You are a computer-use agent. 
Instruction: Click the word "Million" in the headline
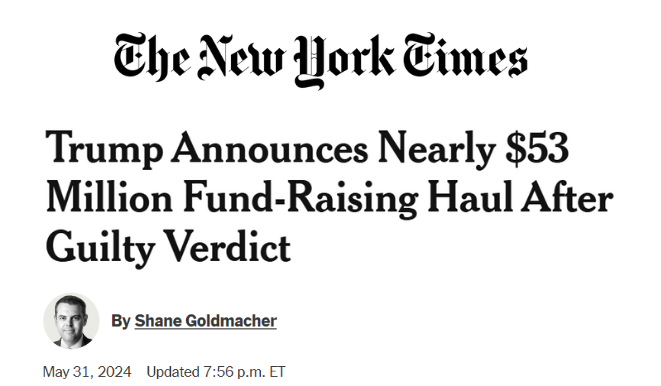pos(109,197)
